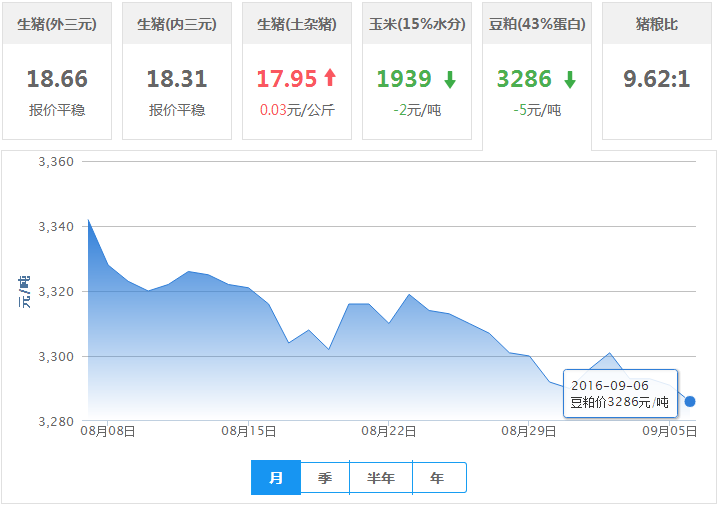
Task: Click the 1939 corn price value
Action: (404, 79)
